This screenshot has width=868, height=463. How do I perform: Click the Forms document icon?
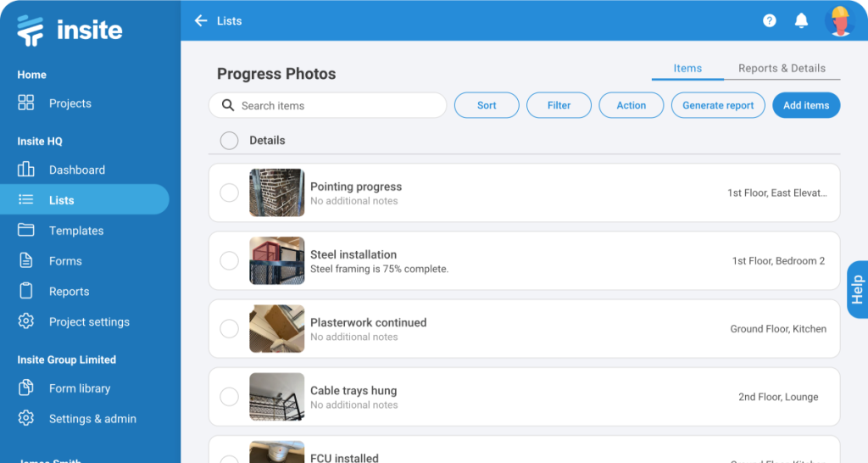(26, 260)
